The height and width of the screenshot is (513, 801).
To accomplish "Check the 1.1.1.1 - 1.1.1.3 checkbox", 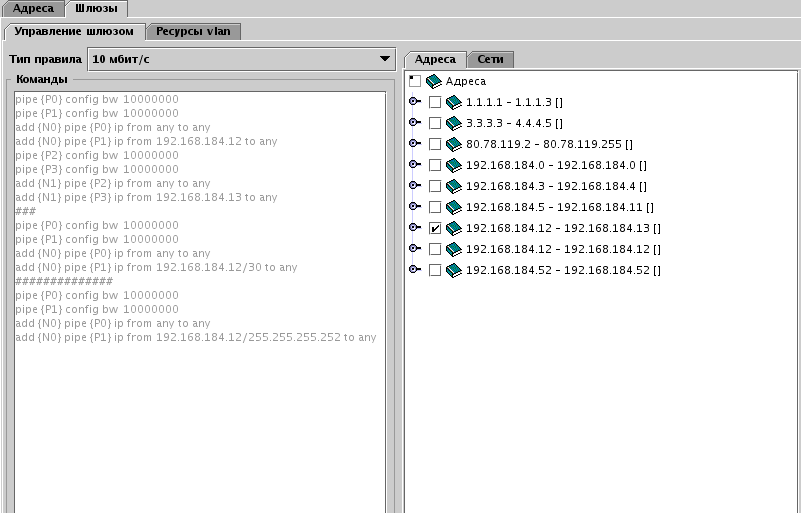I will [435, 102].
